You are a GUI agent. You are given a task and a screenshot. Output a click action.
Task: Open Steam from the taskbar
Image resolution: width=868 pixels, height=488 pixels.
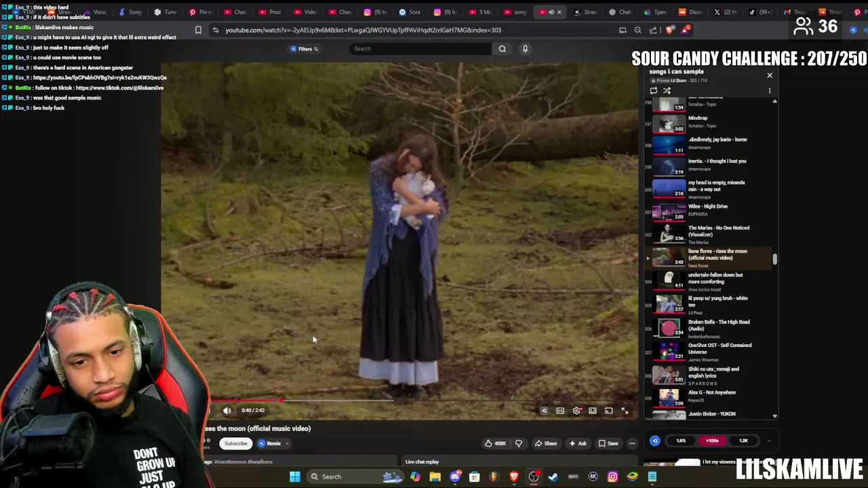click(x=553, y=476)
